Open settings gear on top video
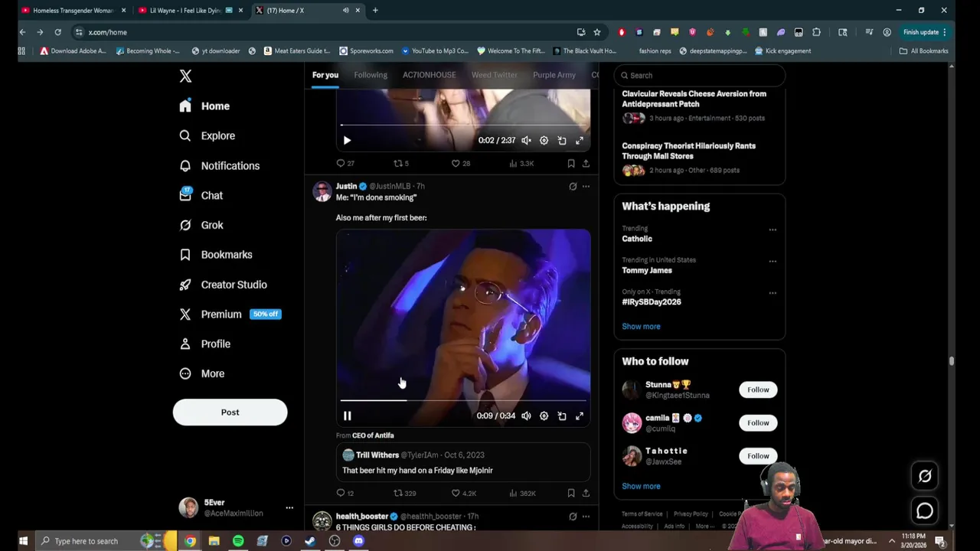 tap(544, 140)
